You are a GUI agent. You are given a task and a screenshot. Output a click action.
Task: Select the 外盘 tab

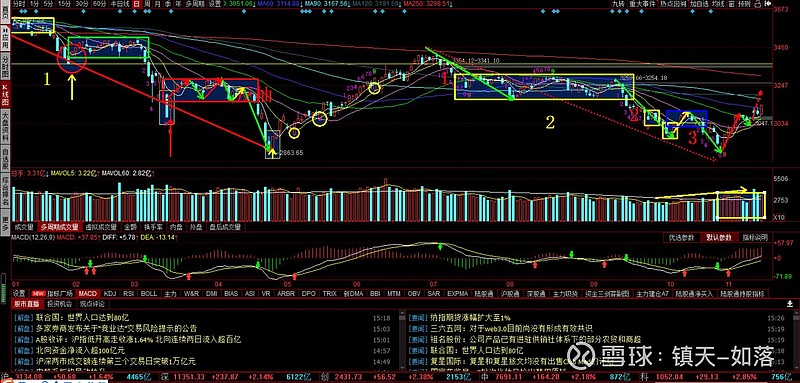pyautogui.click(x=196, y=226)
